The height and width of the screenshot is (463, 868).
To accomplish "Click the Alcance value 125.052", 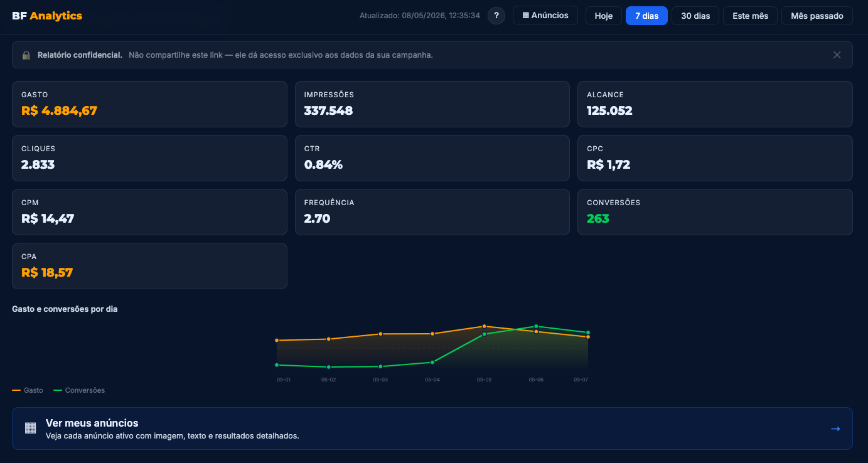I will point(609,111).
